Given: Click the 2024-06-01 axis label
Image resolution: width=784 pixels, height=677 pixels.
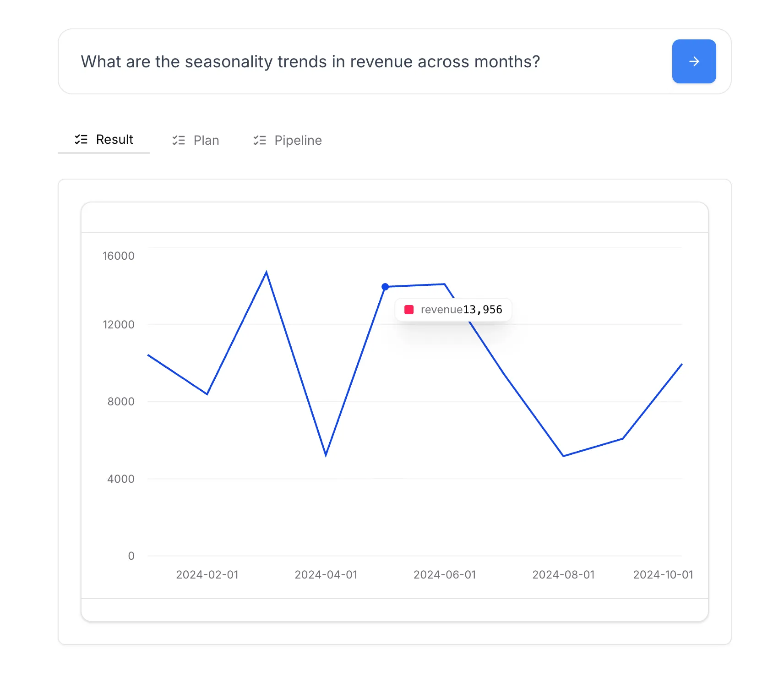Looking at the screenshot, I should point(445,574).
